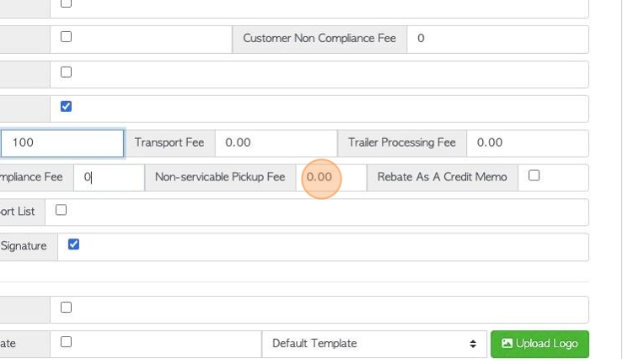Click the Upload Logo button

pyautogui.click(x=539, y=343)
